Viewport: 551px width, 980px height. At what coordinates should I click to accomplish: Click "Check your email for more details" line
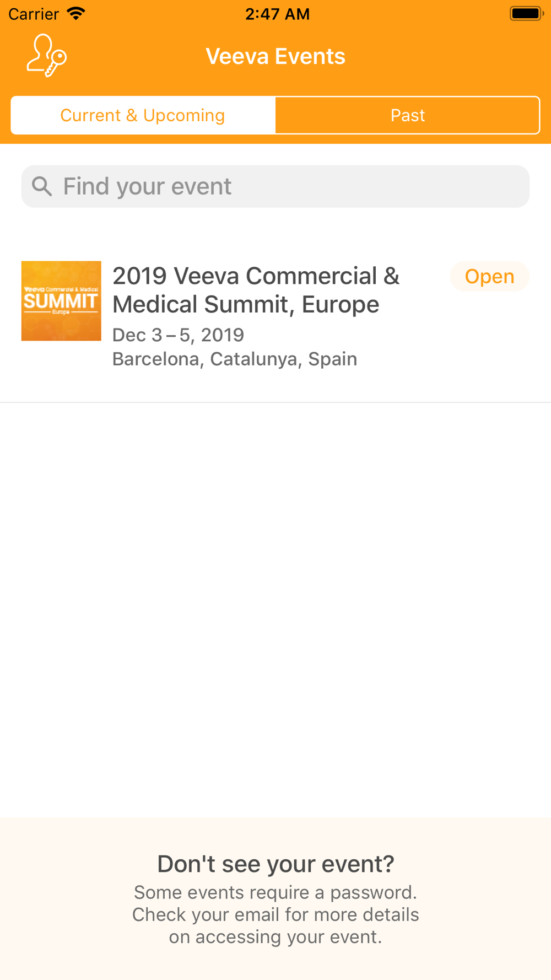coord(275,914)
